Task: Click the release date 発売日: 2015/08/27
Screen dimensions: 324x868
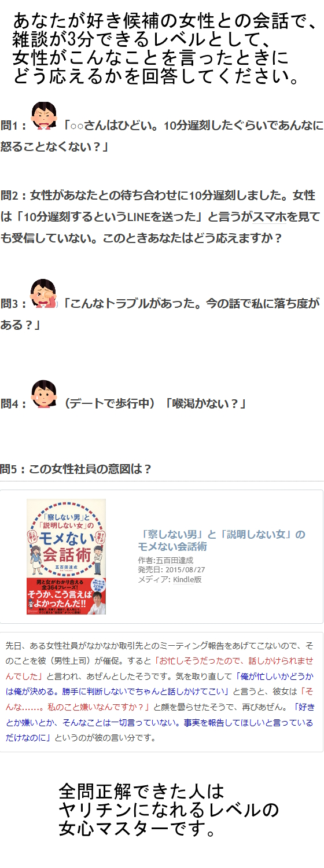Action: click(171, 570)
